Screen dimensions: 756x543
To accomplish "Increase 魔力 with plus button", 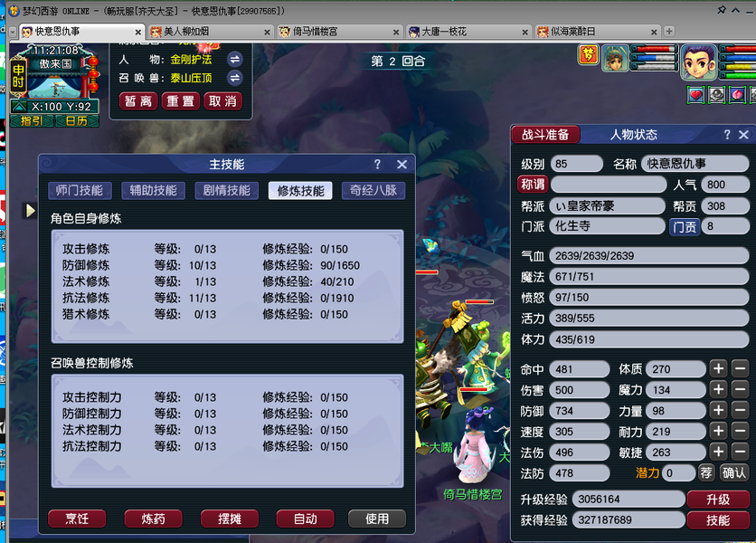I will (718, 390).
